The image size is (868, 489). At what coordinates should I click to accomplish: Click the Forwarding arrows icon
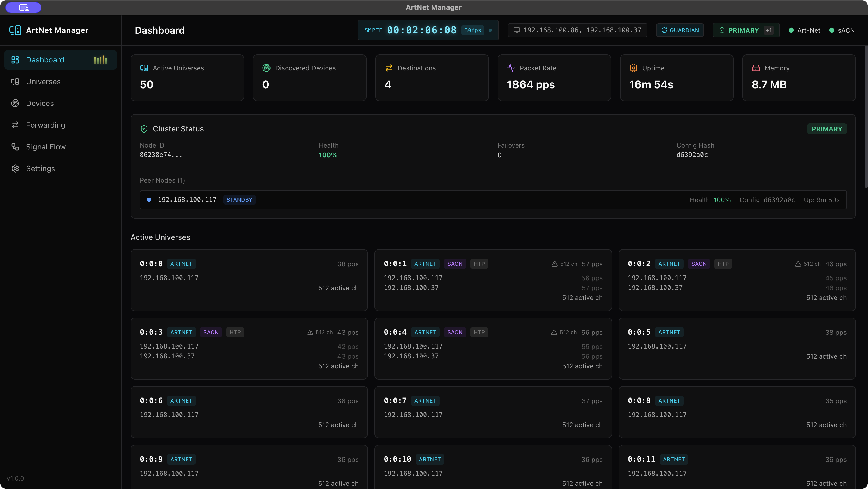15,125
